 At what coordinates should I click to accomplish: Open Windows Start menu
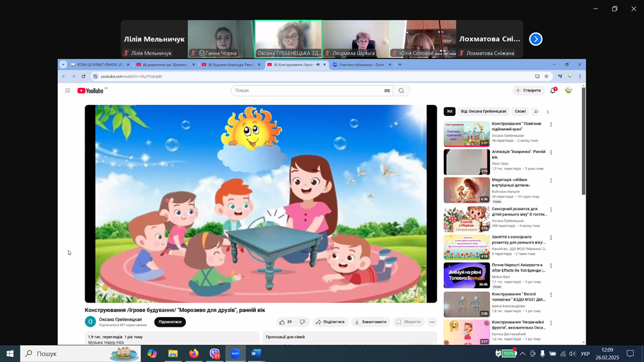click(x=10, y=354)
